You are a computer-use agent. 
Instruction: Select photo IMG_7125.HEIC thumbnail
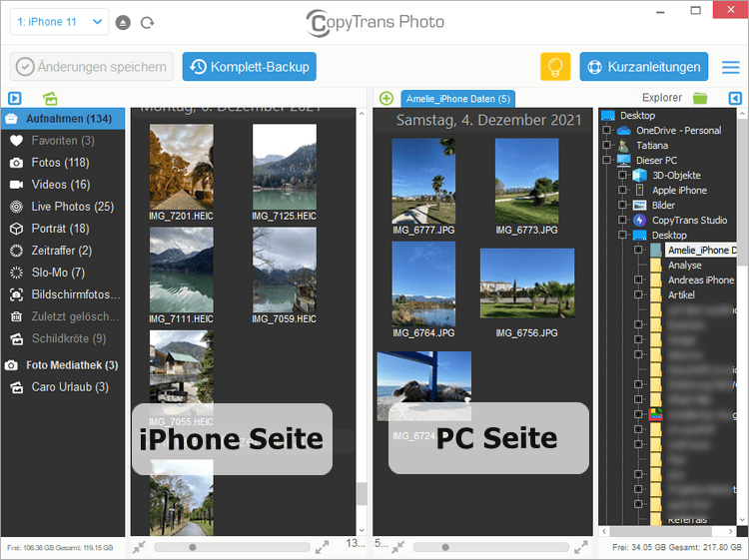tap(285, 167)
